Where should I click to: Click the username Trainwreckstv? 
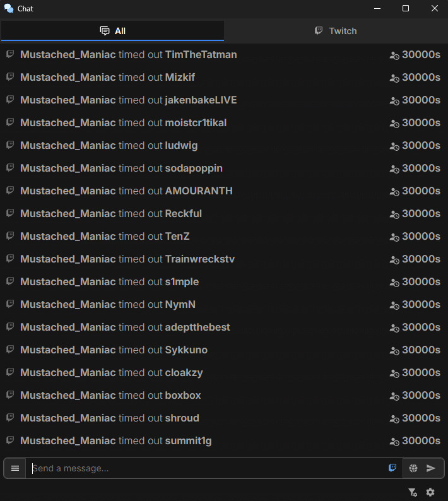(199, 259)
